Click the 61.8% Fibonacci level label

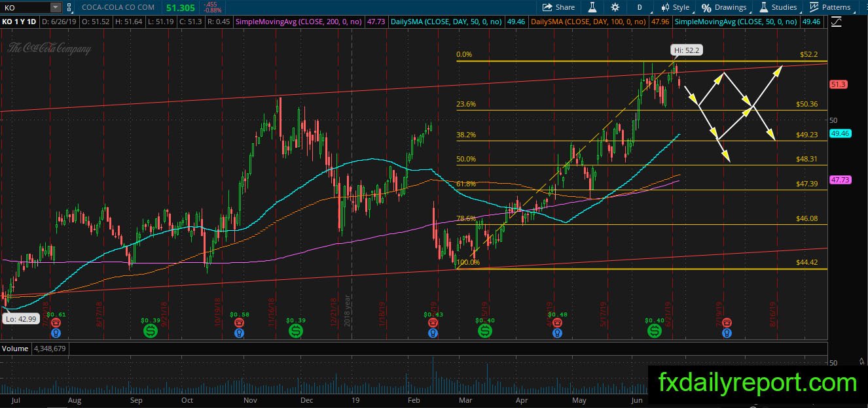click(x=466, y=184)
